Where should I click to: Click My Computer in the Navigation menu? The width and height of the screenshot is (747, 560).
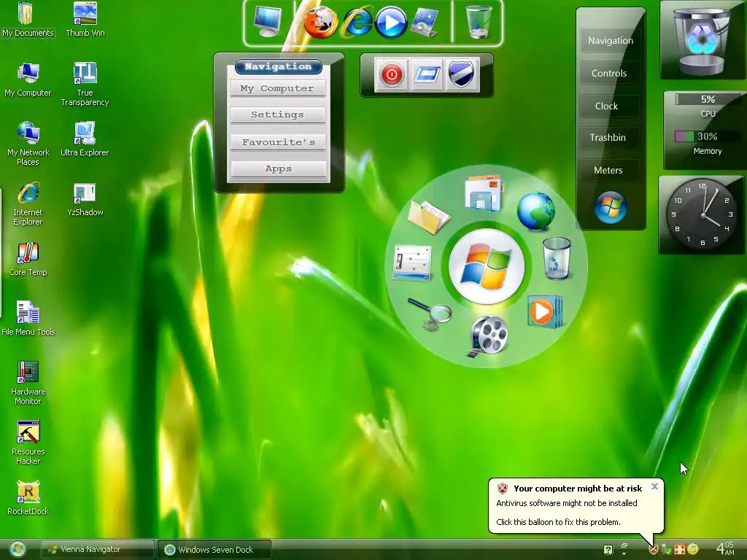point(277,88)
